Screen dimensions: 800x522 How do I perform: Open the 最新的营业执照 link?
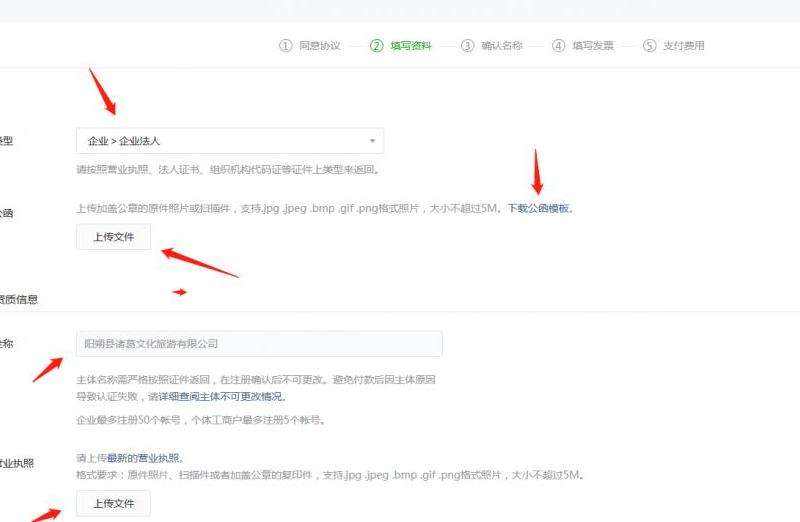(143, 458)
